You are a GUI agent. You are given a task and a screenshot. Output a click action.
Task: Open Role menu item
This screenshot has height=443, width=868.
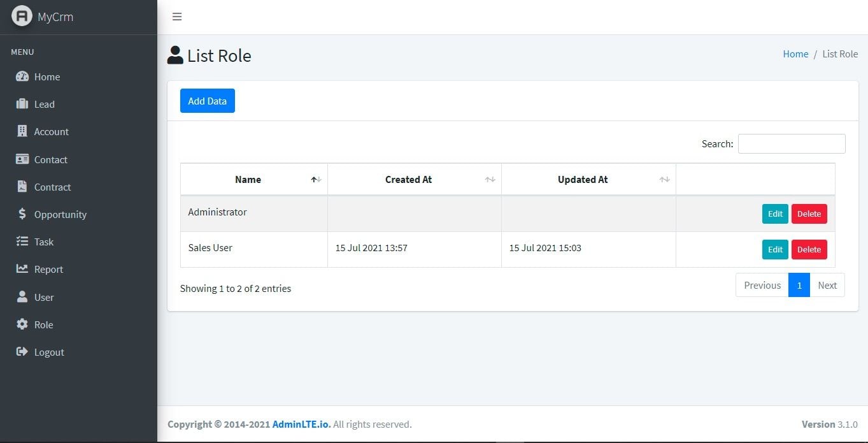(78, 324)
